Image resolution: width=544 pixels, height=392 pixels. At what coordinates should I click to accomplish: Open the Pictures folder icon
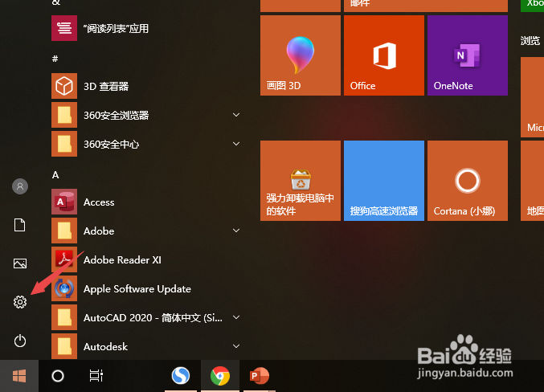click(x=20, y=263)
